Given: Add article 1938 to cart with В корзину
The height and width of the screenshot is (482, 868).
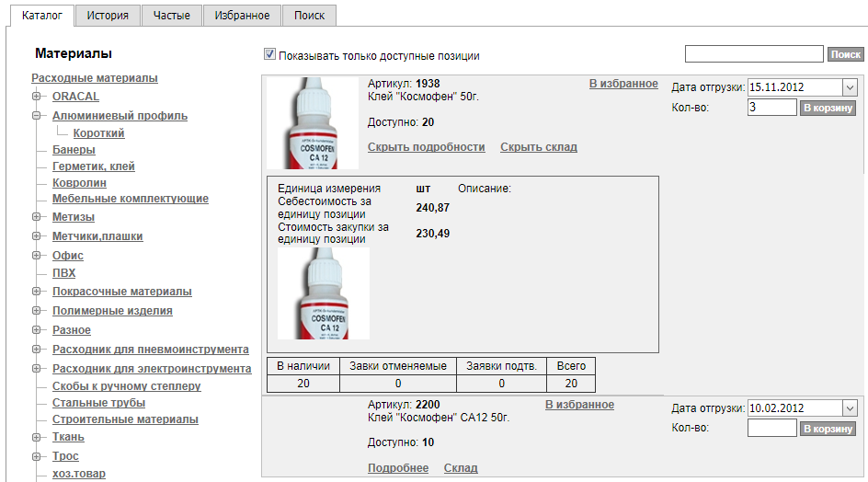Looking at the screenshot, I should (x=828, y=109).
